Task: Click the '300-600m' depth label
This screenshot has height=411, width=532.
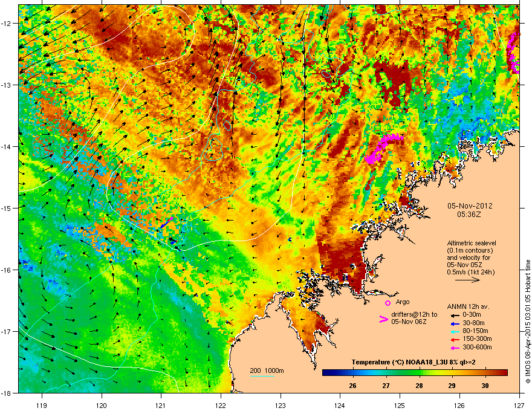Action: [477, 348]
